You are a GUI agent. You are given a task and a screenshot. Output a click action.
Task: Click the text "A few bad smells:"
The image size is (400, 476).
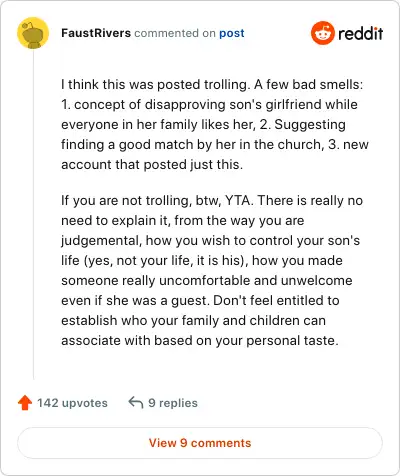pyautogui.click(x=308, y=84)
